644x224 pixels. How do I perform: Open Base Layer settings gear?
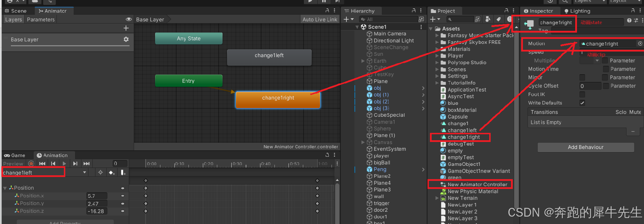tap(126, 40)
